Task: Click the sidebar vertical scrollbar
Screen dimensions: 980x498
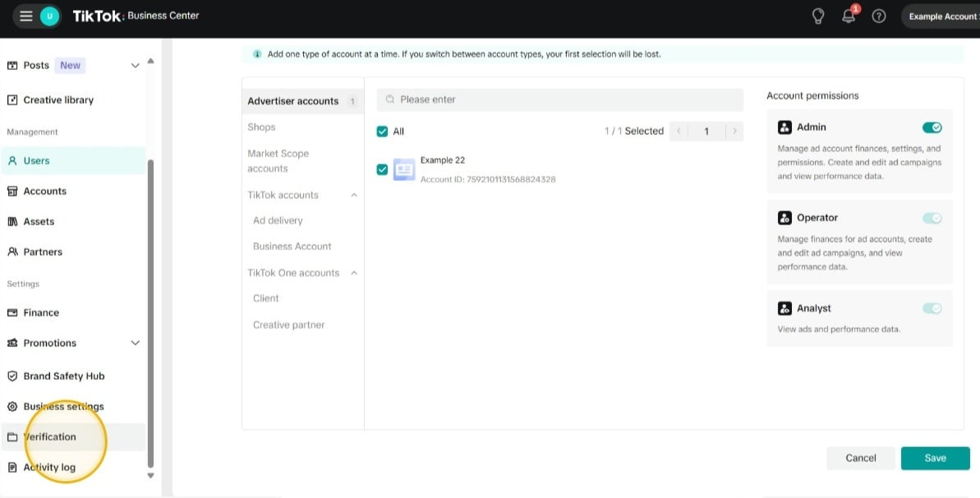Action: tap(150, 312)
